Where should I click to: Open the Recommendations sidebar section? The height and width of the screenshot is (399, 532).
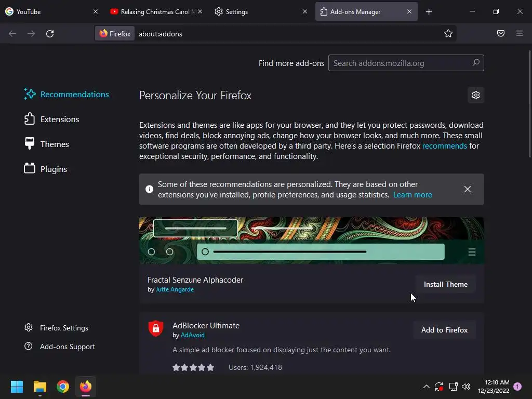coord(66,95)
